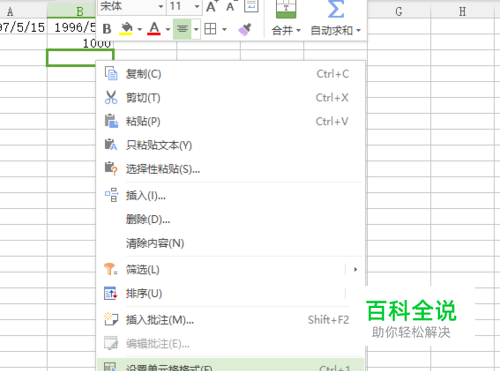Choose 复制(C) from the context menu
The height and width of the screenshot is (371, 500).
point(231,74)
